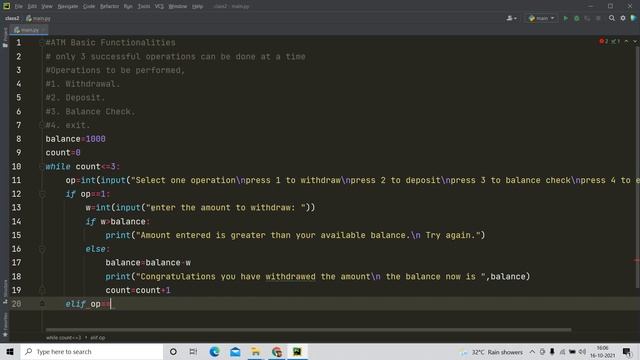This screenshot has width=640, height=360.
Task: Close the main.py editor tab
Action: coord(43,30)
